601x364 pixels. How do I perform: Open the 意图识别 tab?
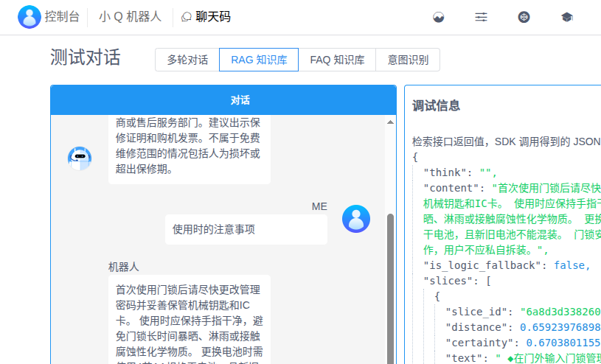[408, 60]
